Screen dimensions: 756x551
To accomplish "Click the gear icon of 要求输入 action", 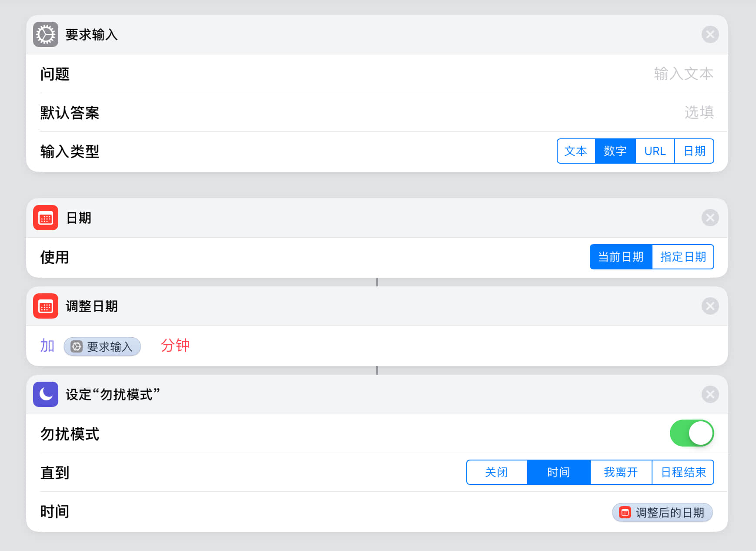I will (x=46, y=34).
